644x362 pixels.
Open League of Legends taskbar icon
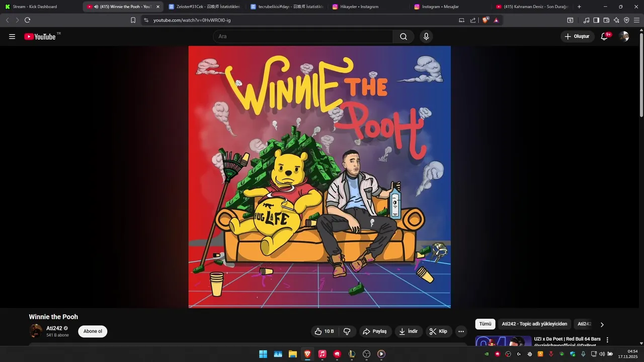[x=352, y=354]
